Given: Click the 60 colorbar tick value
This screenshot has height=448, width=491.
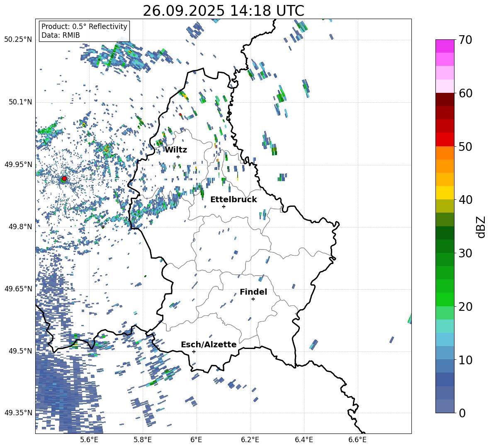Looking at the screenshot, I should point(466,93).
